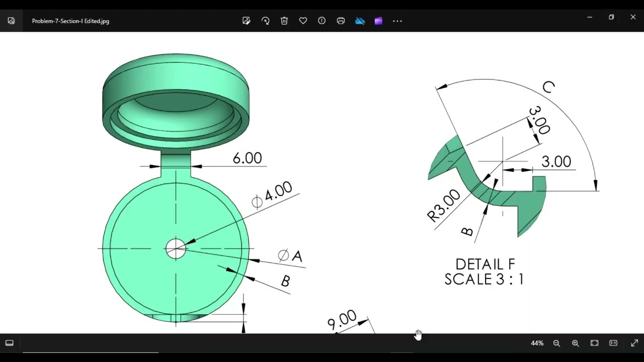644x362 pixels.
Task: Add image to favorites with the heart icon
Action: coord(303,21)
